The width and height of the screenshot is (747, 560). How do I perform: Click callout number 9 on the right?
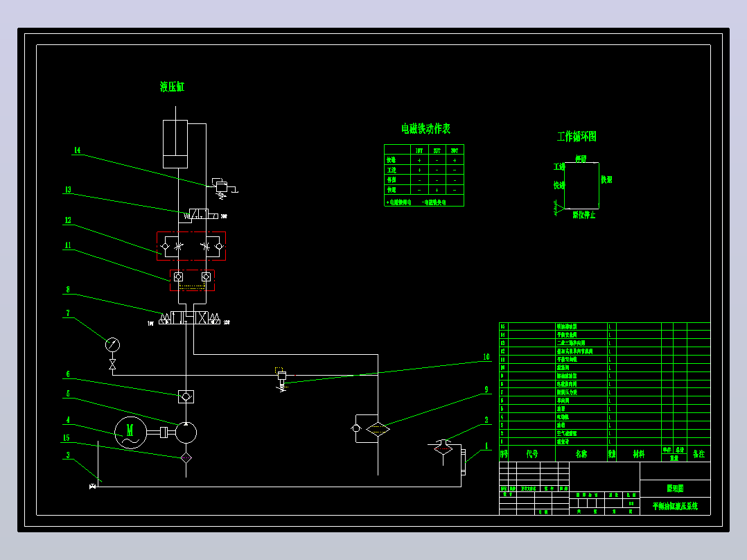tap(486, 390)
